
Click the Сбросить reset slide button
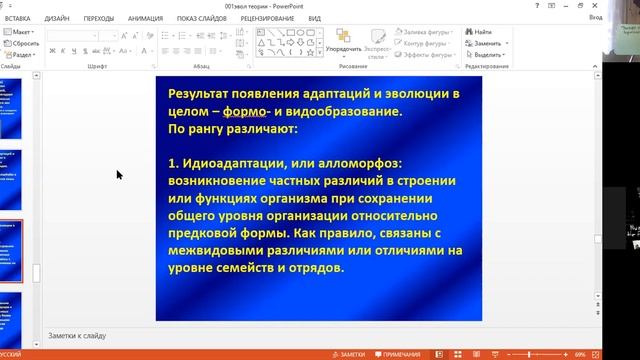(x=21, y=43)
